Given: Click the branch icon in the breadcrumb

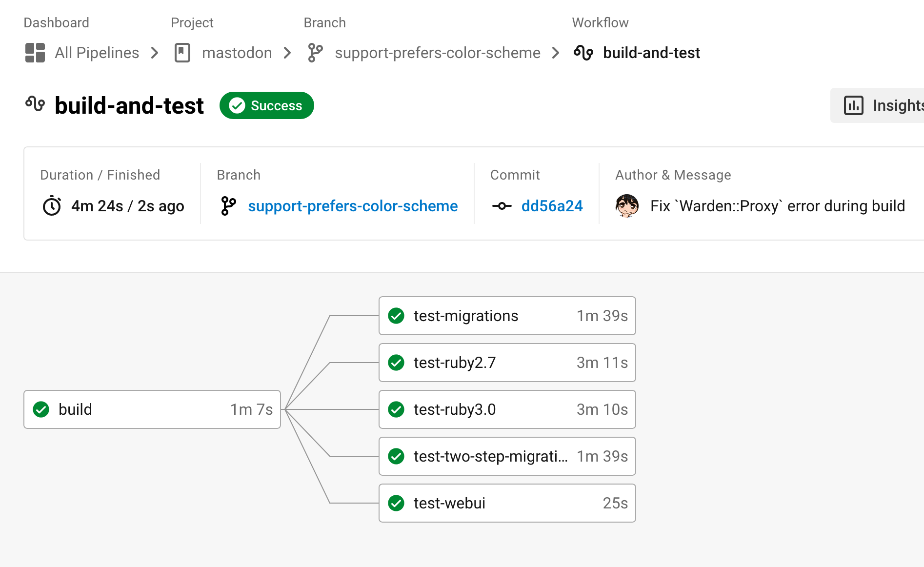Looking at the screenshot, I should [315, 53].
